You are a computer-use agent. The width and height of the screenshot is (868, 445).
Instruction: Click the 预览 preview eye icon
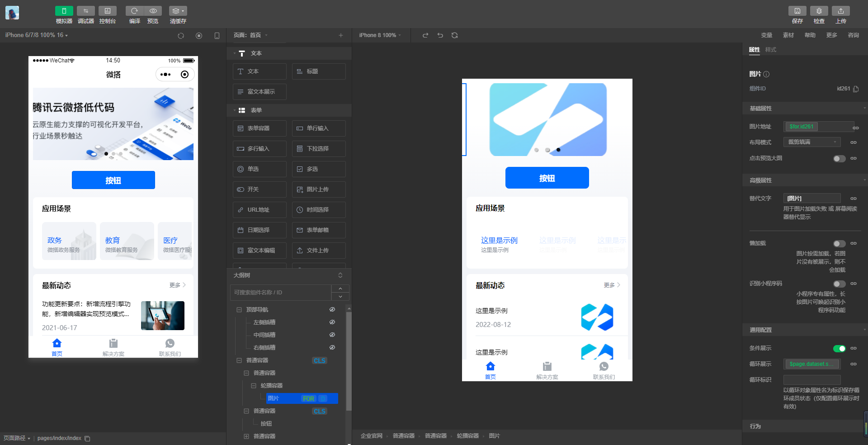(153, 11)
